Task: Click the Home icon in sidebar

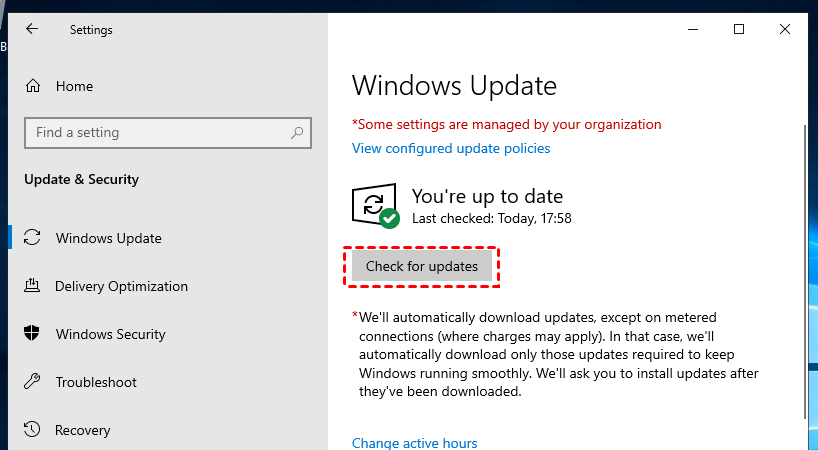Action: pyautogui.click(x=33, y=86)
